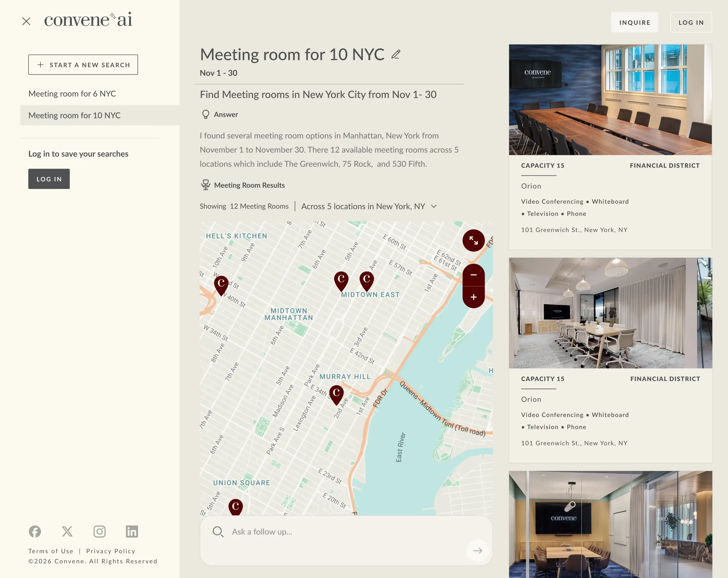Zoom out of the map

(473, 275)
